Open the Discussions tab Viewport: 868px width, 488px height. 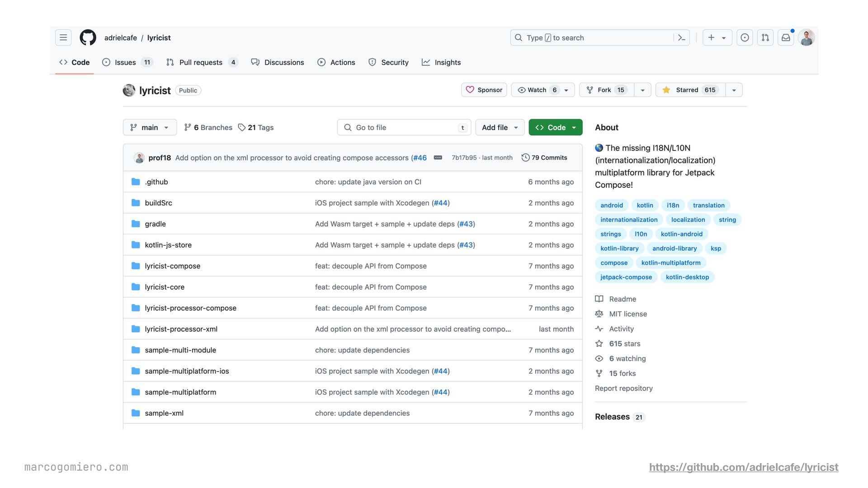coord(278,62)
